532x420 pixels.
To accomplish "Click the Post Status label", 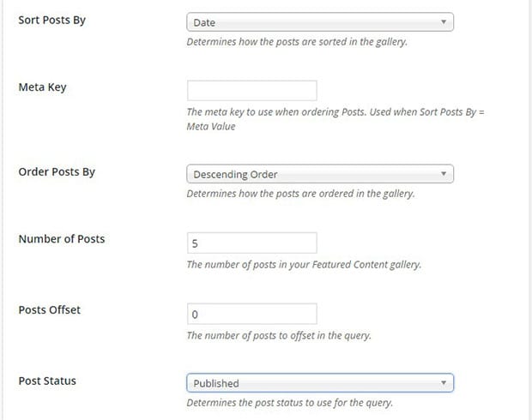I will pyautogui.click(x=47, y=381).
